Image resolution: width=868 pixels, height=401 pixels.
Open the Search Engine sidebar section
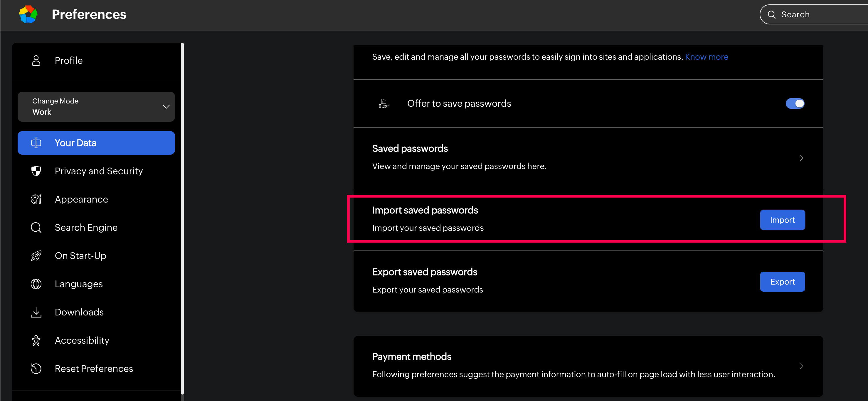[86, 228]
